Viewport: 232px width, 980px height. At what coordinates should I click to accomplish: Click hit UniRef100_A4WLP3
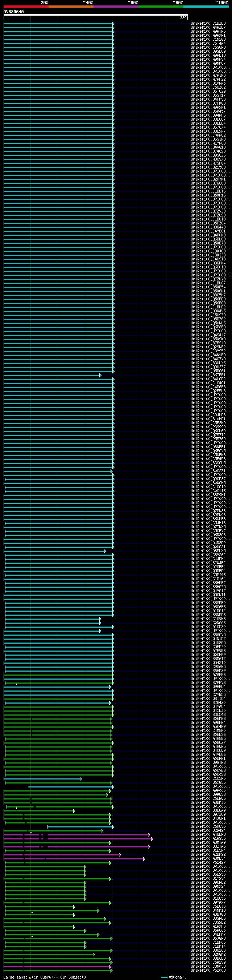pyautogui.click(x=208, y=834)
